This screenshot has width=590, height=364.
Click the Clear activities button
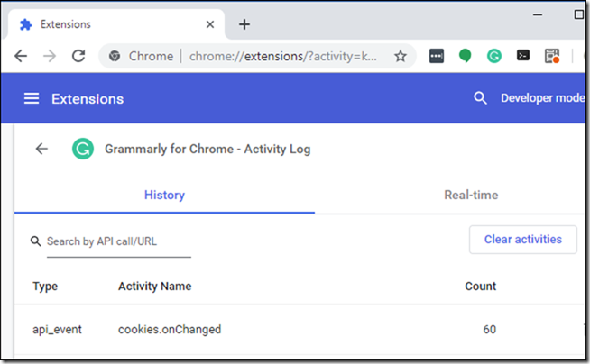(523, 240)
